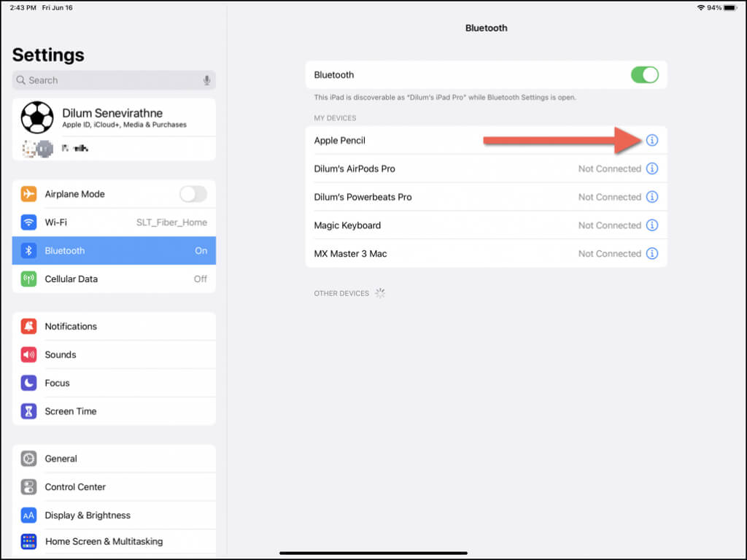Screen dimensions: 747x560
Task: Open Screen Time settings
Action: coord(114,411)
